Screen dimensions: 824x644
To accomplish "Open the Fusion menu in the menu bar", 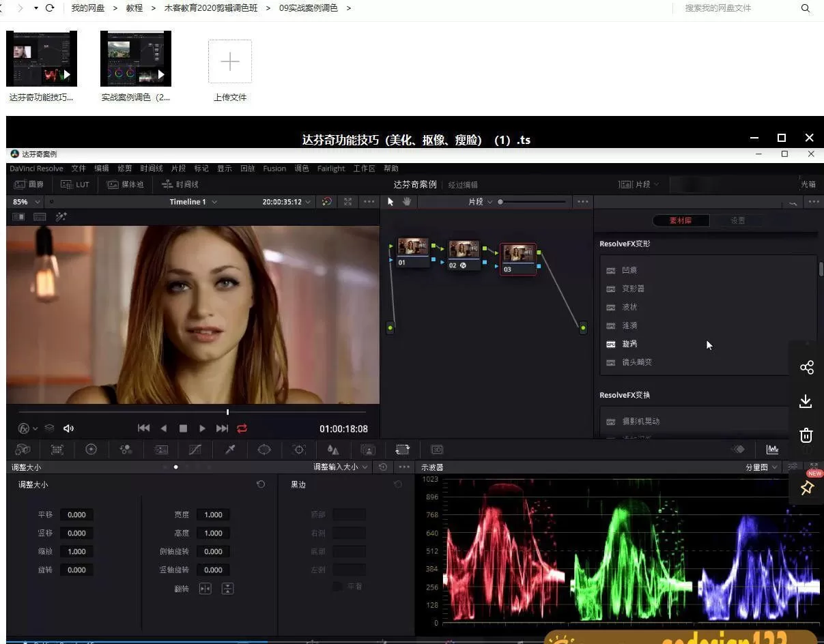I will point(274,169).
